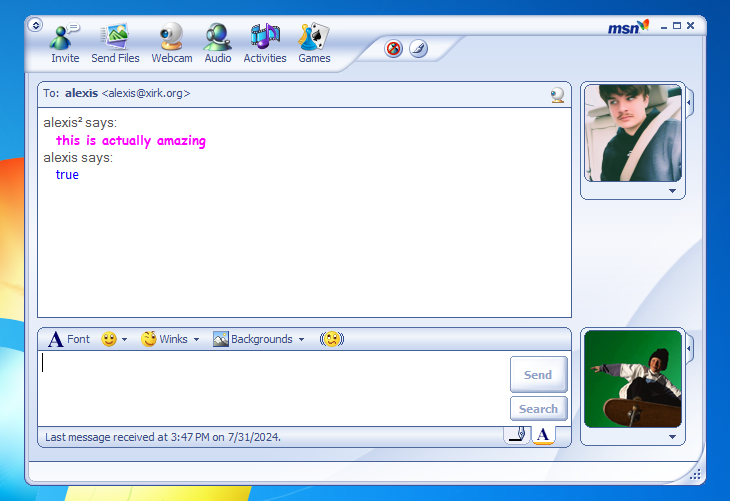Switch to handwriting input mode
This screenshot has height=501, width=730.
[x=516, y=434]
